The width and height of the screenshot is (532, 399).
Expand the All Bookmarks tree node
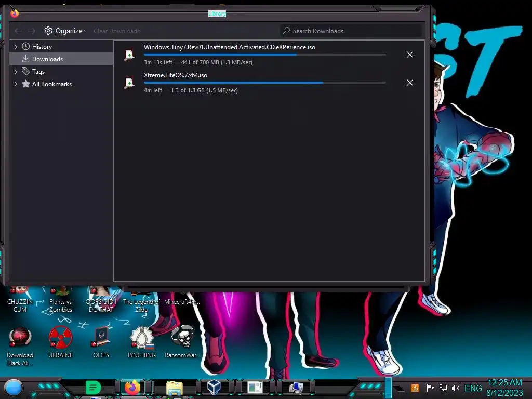point(16,84)
